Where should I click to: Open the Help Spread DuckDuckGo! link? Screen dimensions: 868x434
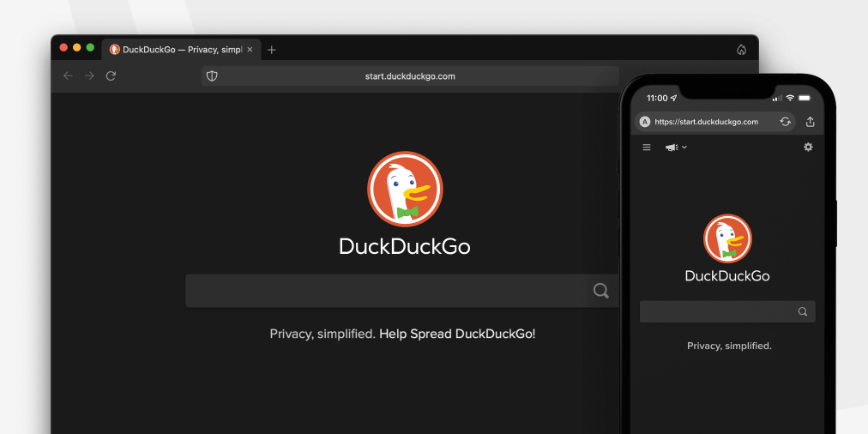pos(457,334)
